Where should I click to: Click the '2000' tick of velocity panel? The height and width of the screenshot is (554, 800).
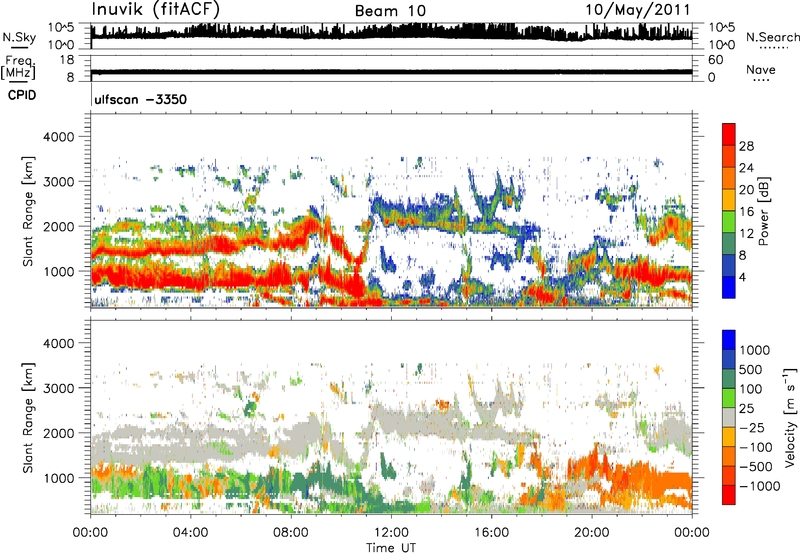[x=58, y=433]
